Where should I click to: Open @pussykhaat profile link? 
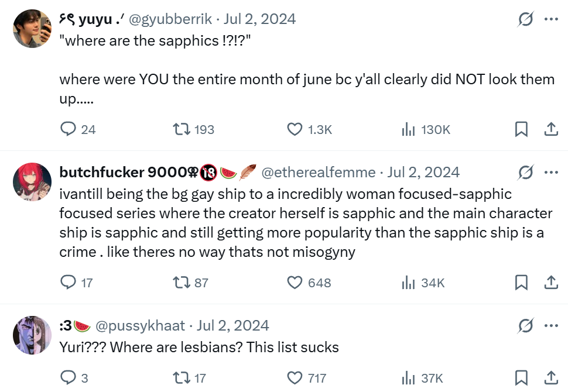pyautogui.click(x=140, y=325)
